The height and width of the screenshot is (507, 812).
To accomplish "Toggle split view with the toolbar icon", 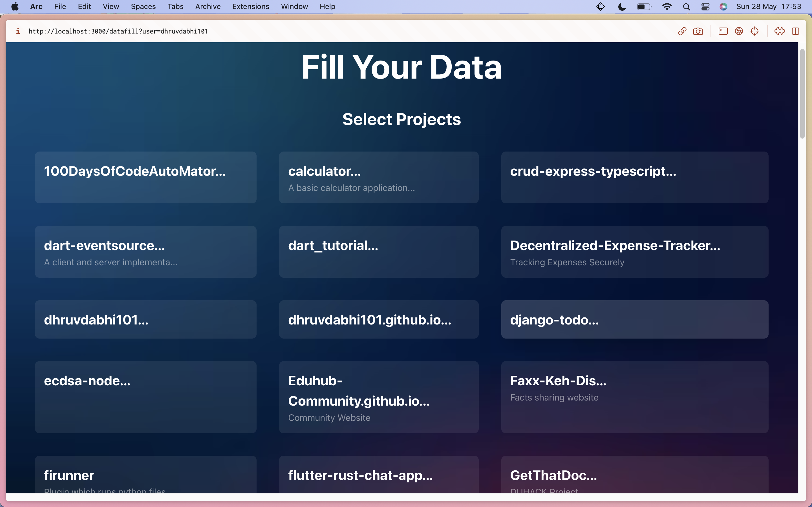I will point(796,31).
